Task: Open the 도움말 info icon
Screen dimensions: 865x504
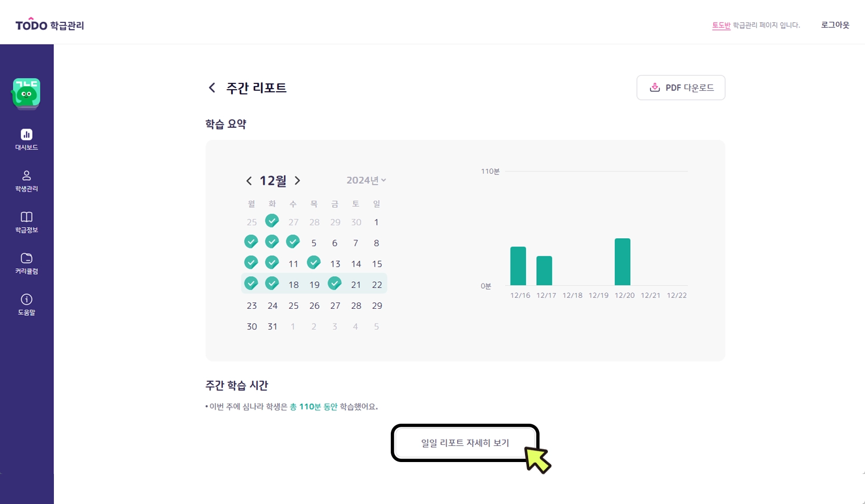Action: pyautogui.click(x=26, y=299)
